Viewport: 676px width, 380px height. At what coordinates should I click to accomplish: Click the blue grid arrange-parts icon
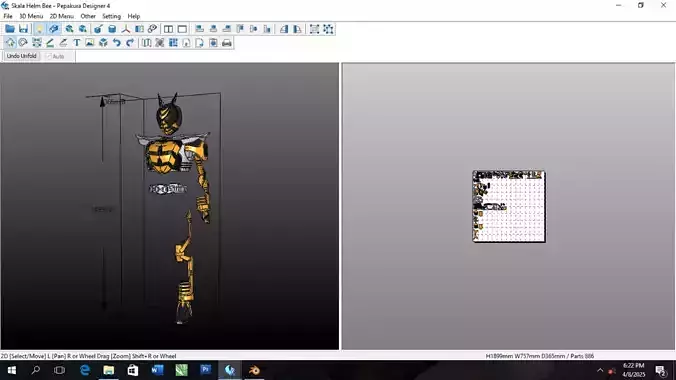173,43
